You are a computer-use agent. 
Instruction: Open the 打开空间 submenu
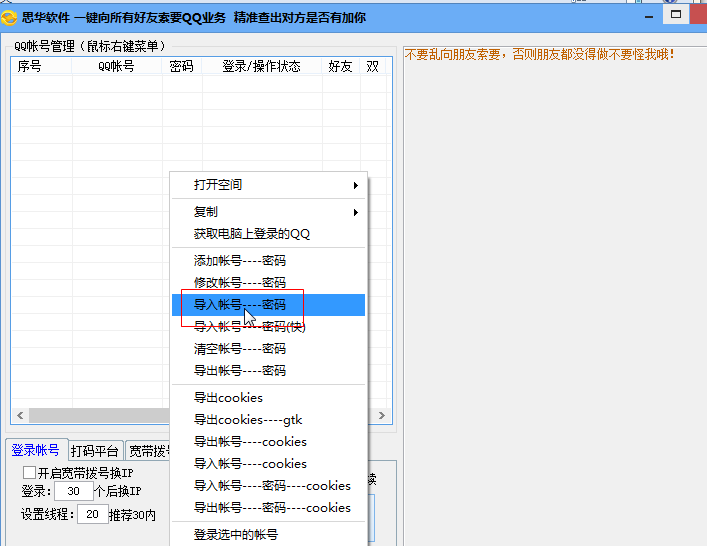click(x=268, y=185)
